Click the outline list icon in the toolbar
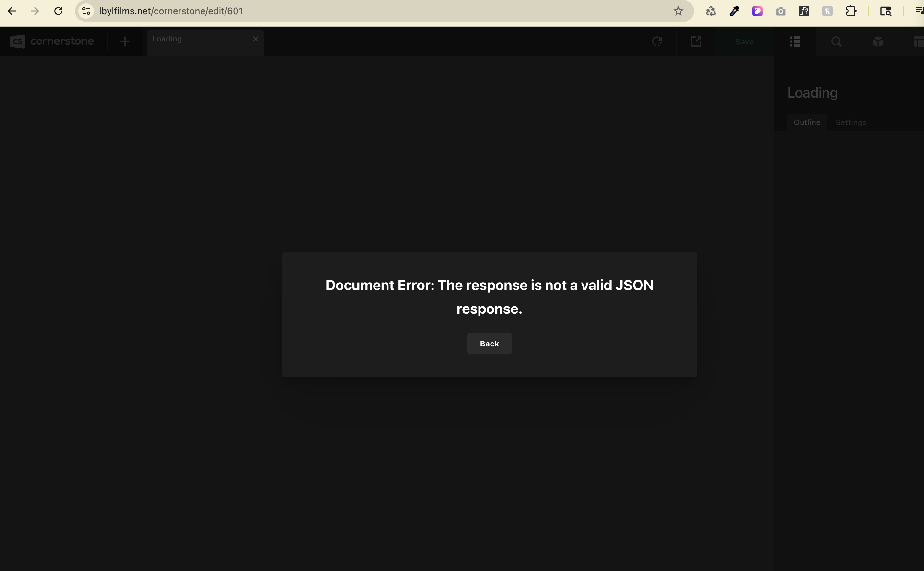The image size is (924, 571). pyautogui.click(x=795, y=41)
